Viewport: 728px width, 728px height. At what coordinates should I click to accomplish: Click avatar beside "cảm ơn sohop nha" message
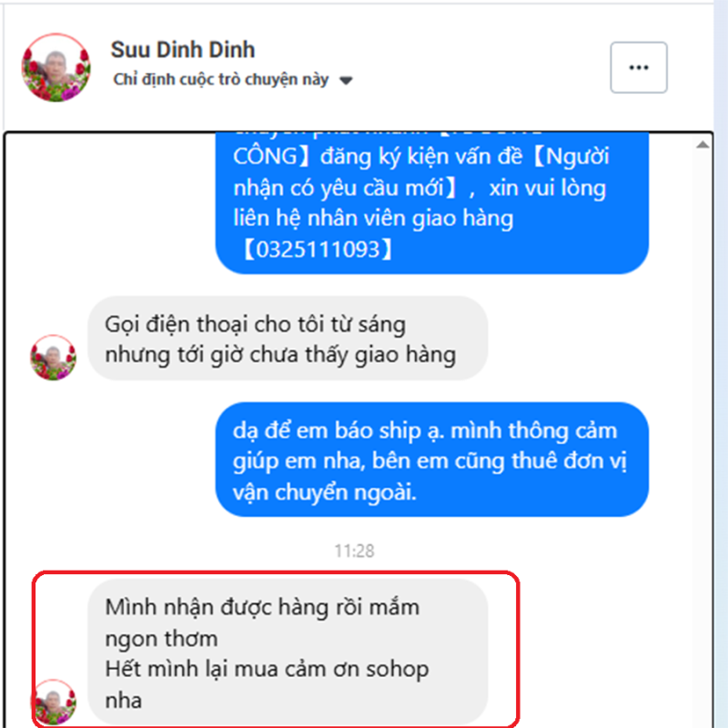click(54, 702)
